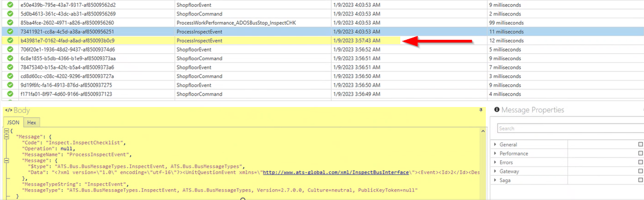Click green status icon for message e50e439b
This screenshot has height=200, width=644.
click(x=10, y=5)
